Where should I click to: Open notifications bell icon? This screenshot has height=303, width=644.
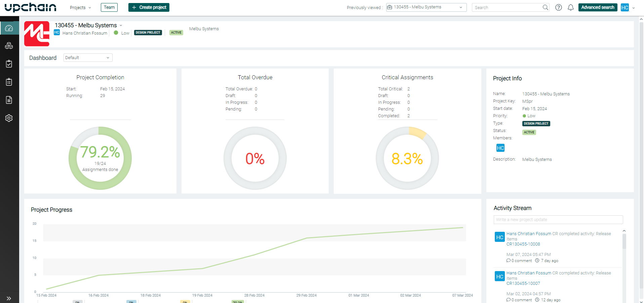[x=571, y=7]
